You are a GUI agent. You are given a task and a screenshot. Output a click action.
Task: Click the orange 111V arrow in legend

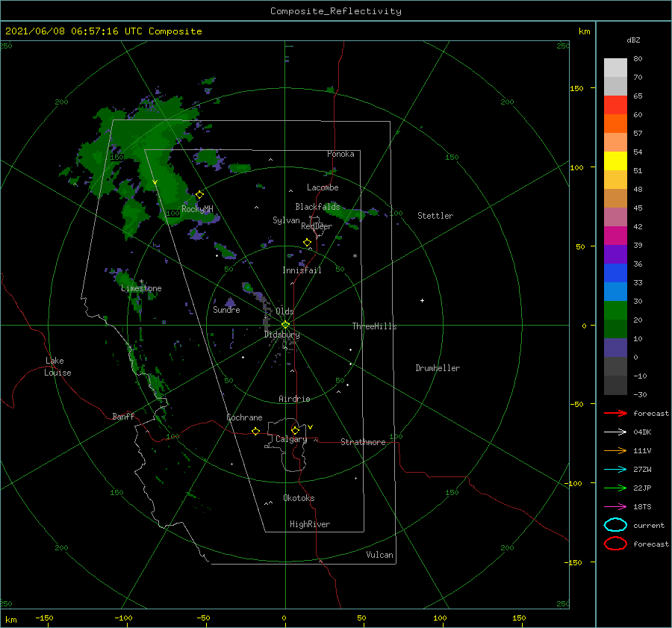pyautogui.click(x=615, y=450)
